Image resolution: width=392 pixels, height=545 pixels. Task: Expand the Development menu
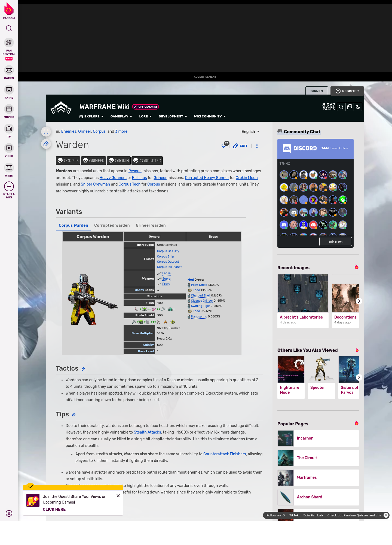(x=173, y=116)
